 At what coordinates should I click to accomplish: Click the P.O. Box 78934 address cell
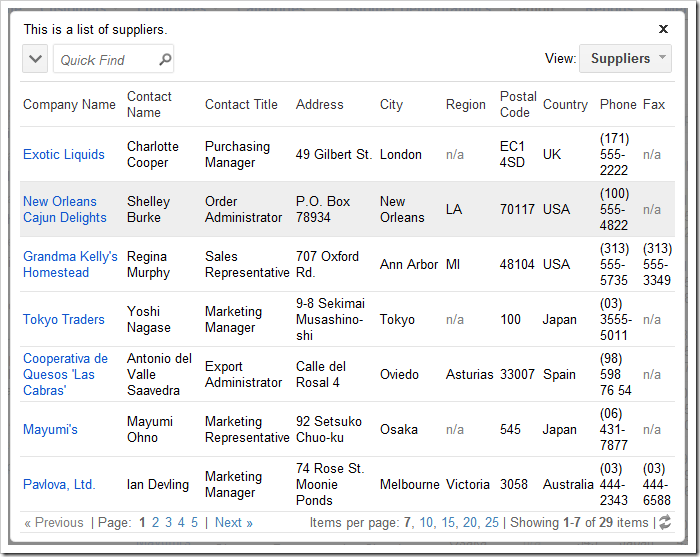click(323, 209)
